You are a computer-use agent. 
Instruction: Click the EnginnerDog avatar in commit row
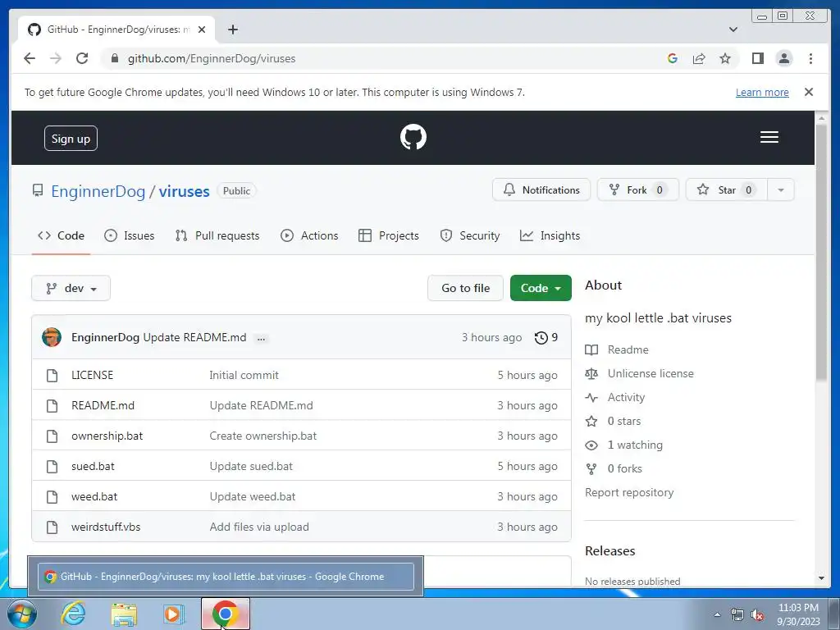[x=52, y=337]
